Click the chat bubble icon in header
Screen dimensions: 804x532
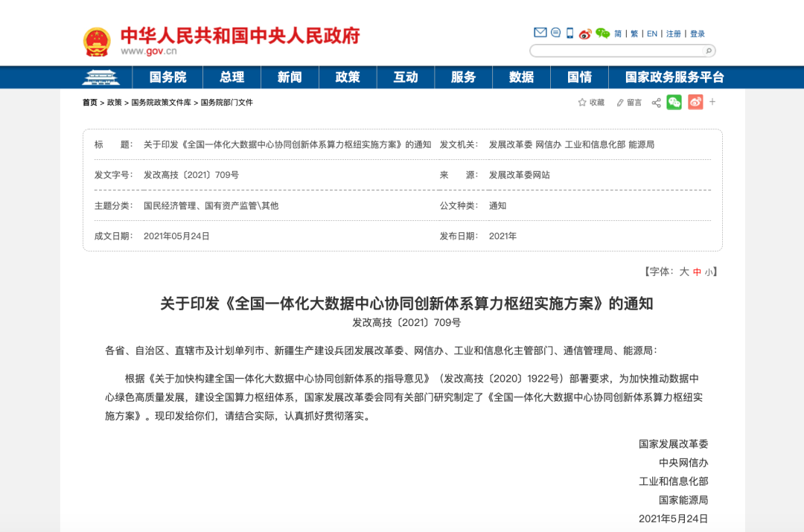555,33
